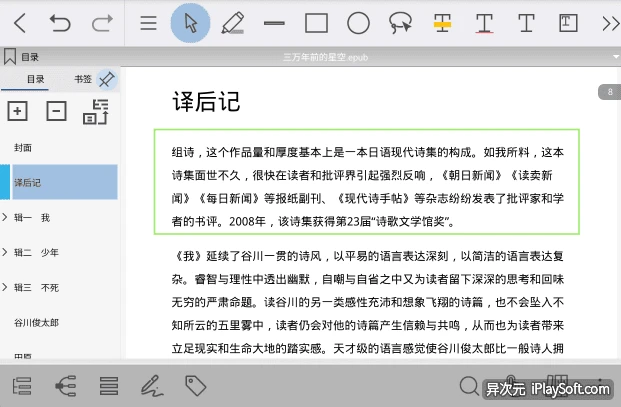Click the jump-to-current-chapter icon
Screen dimensions: 621x407
point(96,112)
